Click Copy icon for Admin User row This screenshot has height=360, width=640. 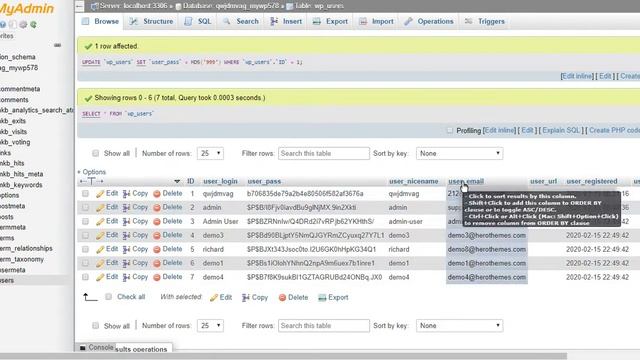pyautogui.click(x=127, y=222)
